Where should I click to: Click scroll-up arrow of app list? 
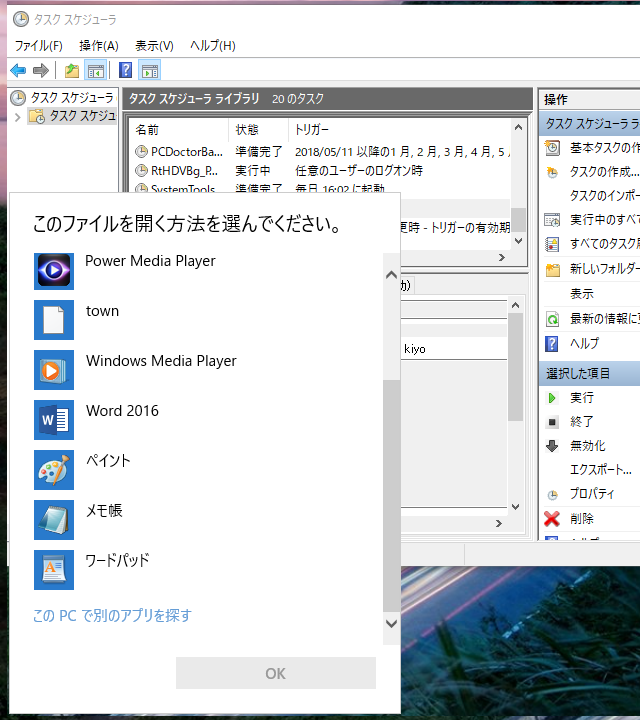391,275
